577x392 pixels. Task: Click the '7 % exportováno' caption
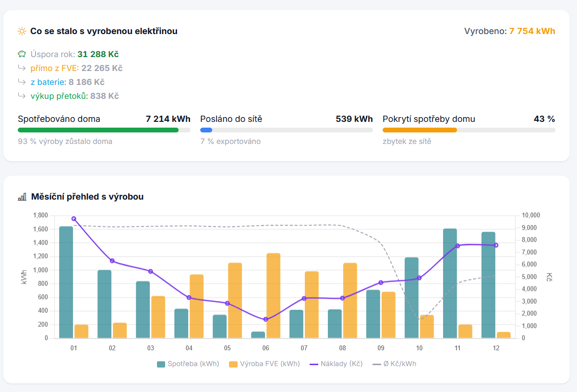230,142
